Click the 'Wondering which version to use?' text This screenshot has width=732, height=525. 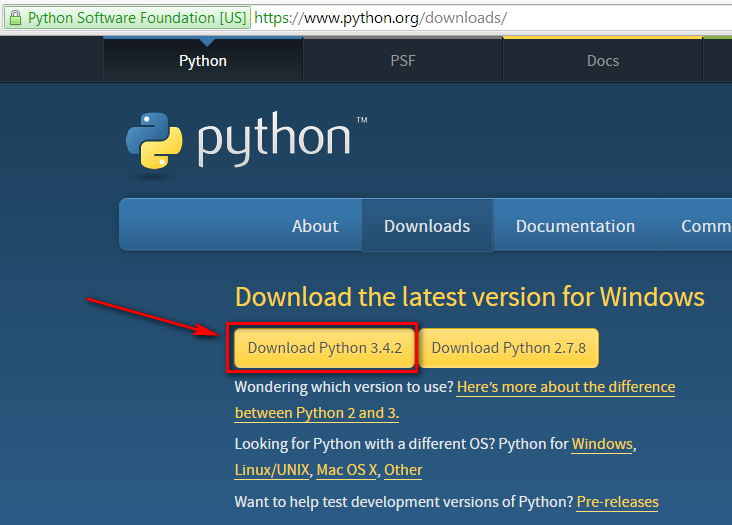(344, 387)
